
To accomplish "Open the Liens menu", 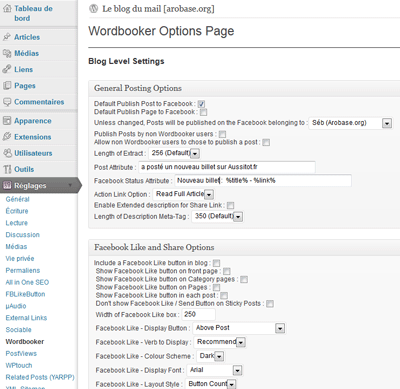I will point(24,69).
